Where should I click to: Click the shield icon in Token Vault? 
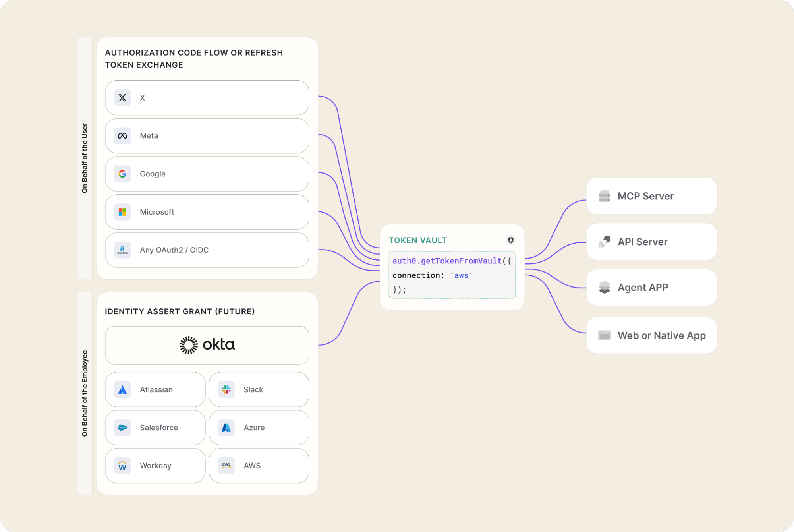point(511,240)
